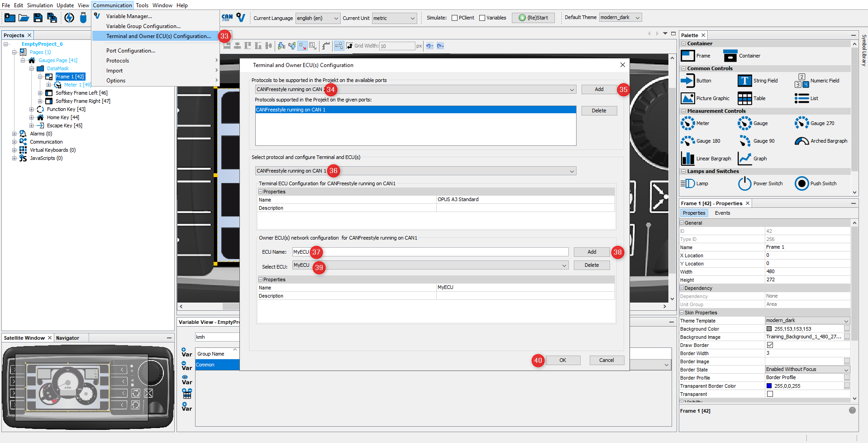Uncheck the Draw Border checkbox

pyautogui.click(x=770, y=345)
